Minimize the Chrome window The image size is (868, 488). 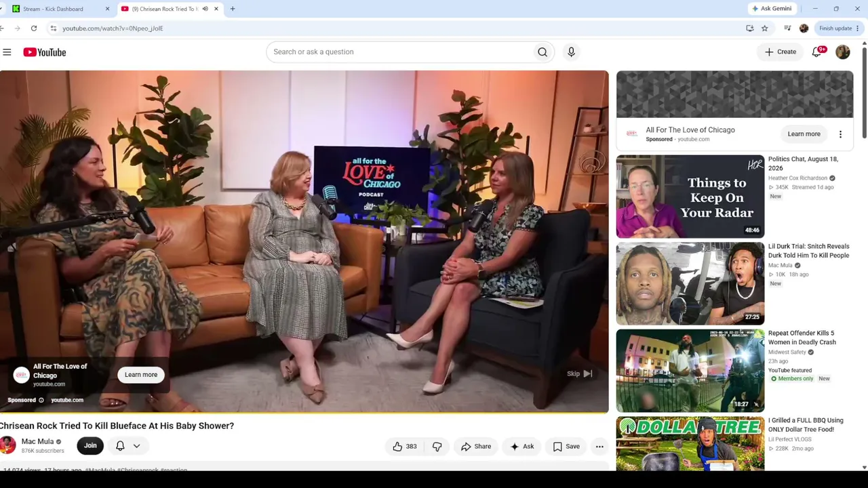[x=815, y=9]
